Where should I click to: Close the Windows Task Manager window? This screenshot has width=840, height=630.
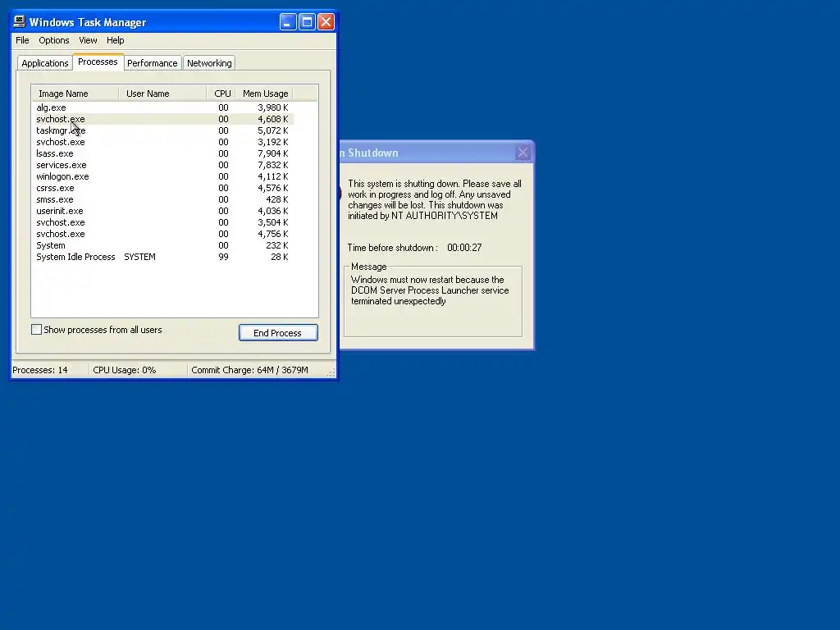[x=326, y=22]
